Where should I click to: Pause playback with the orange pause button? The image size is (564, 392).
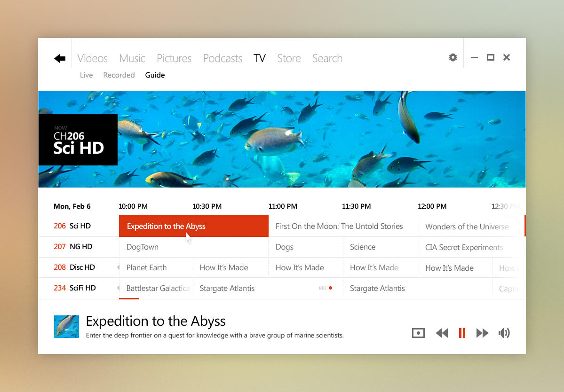[x=462, y=333]
